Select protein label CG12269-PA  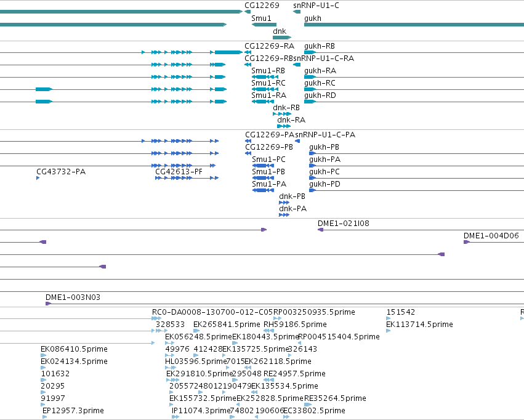click(270, 135)
